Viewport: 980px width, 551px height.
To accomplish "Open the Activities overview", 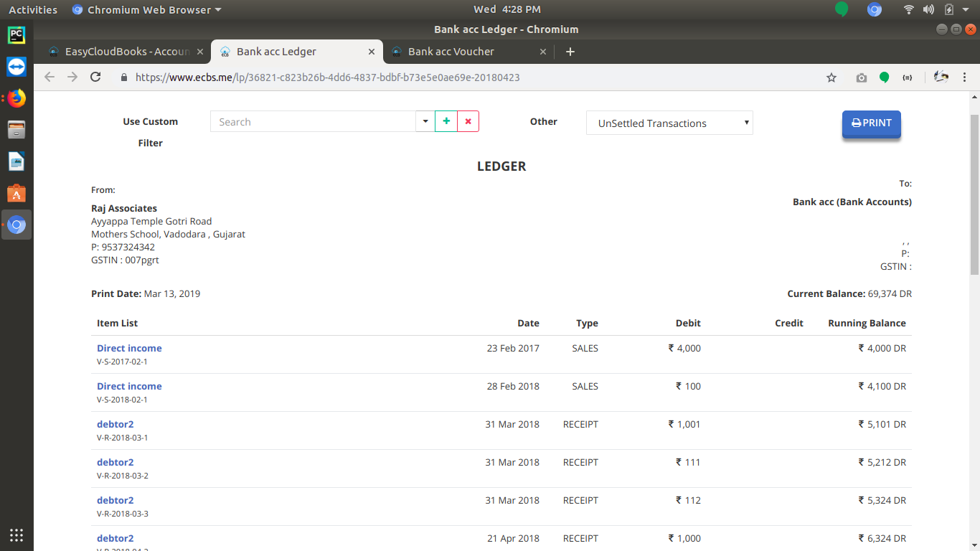I will [33, 9].
